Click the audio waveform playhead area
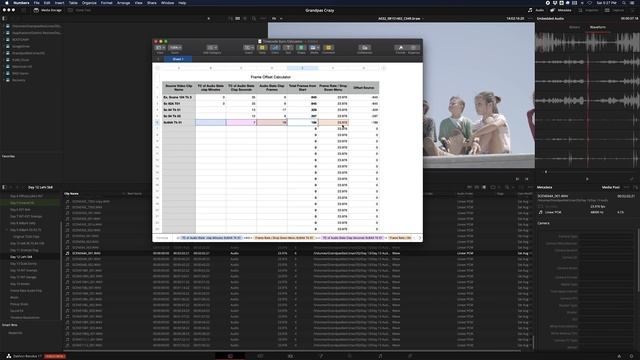The height and width of the screenshot is (360, 640). click(588, 100)
